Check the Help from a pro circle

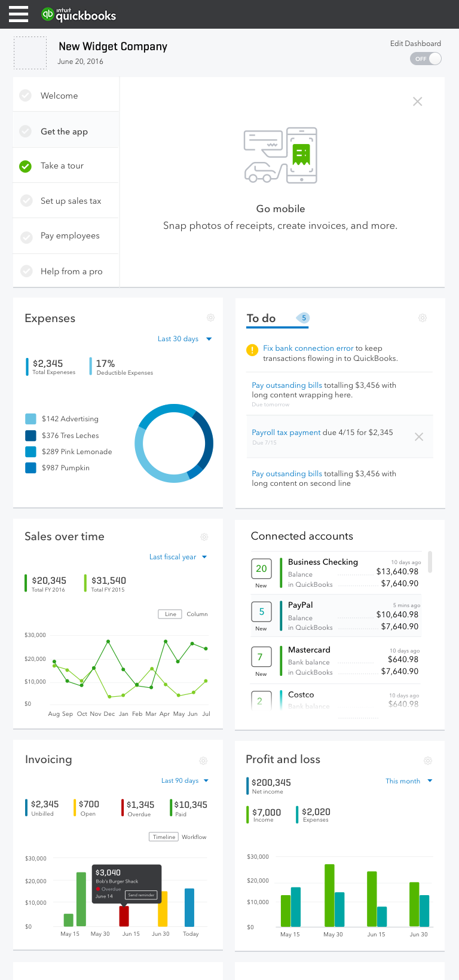coord(26,271)
